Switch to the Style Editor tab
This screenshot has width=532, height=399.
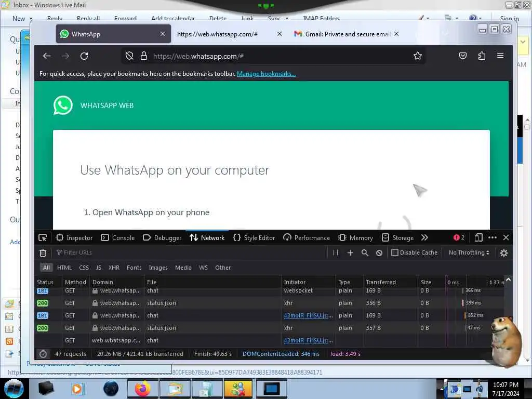[x=254, y=238]
